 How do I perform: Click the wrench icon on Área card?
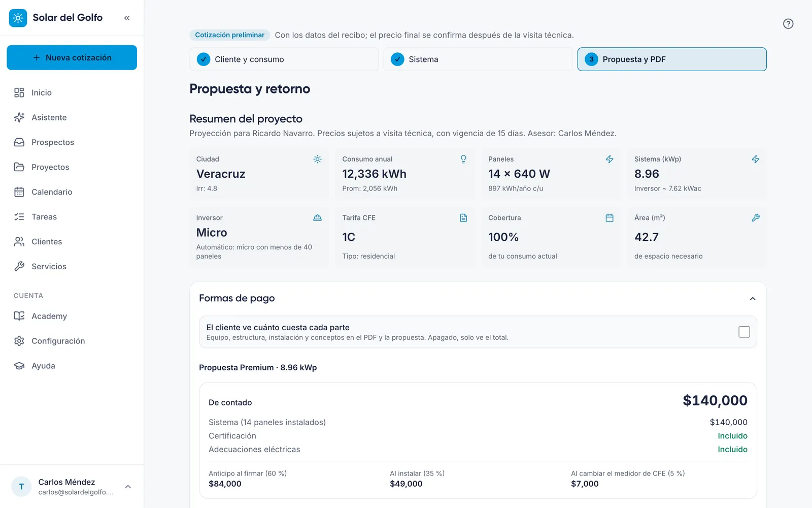point(756,218)
